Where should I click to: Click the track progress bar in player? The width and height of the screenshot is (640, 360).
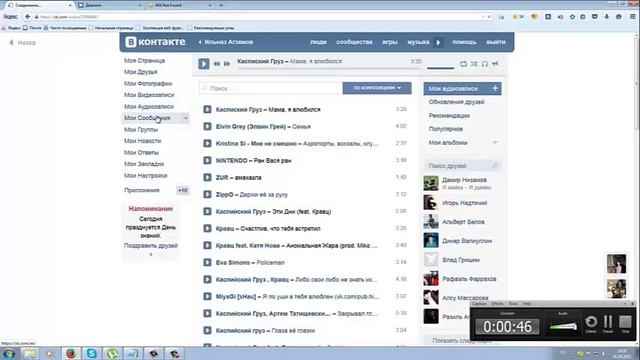coord(329,69)
